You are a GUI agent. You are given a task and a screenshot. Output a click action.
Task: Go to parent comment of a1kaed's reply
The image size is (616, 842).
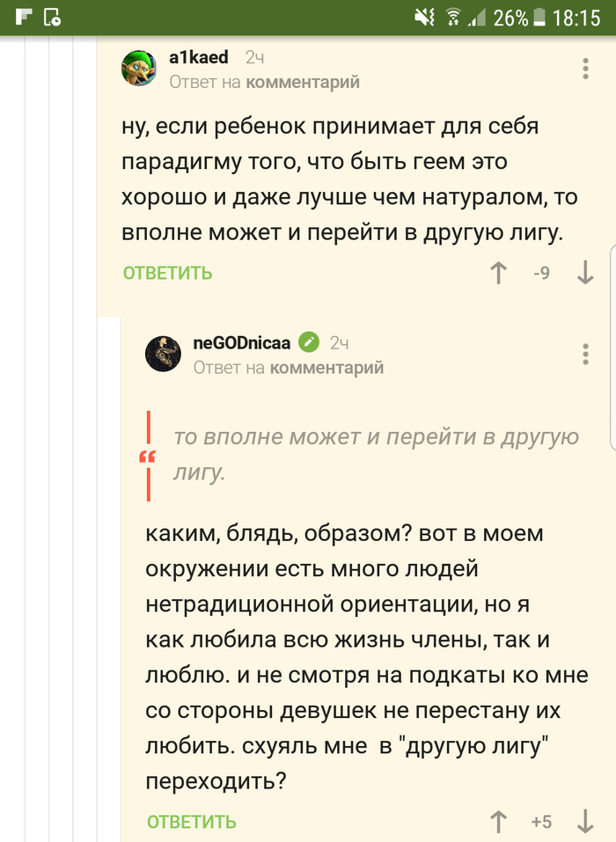303,82
